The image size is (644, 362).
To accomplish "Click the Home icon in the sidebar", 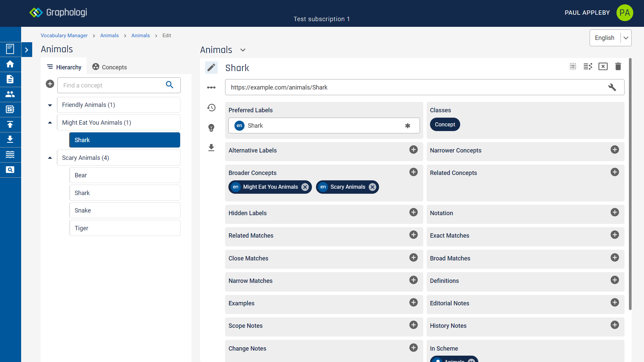I will click(10, 64).
